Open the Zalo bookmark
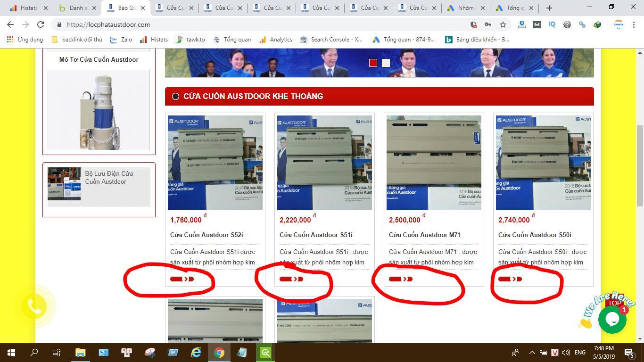644x362 pixels. pyautogui.click(x=121, y=40)
